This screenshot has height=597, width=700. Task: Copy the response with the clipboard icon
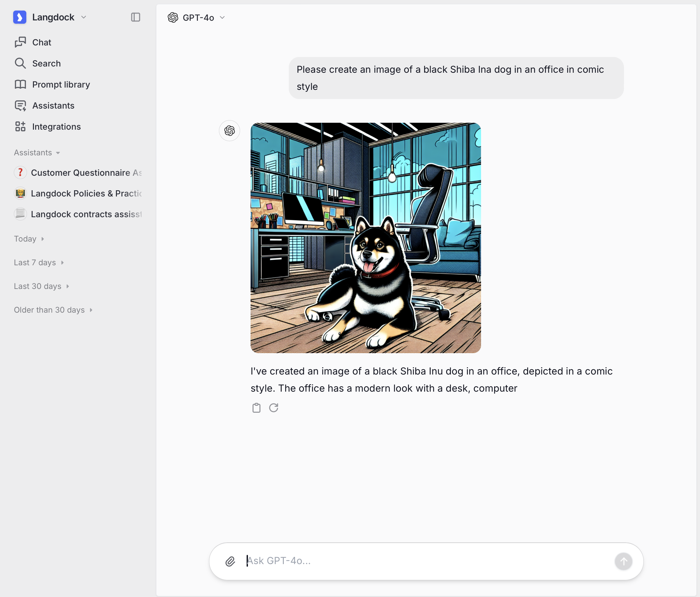click(256, 408)
